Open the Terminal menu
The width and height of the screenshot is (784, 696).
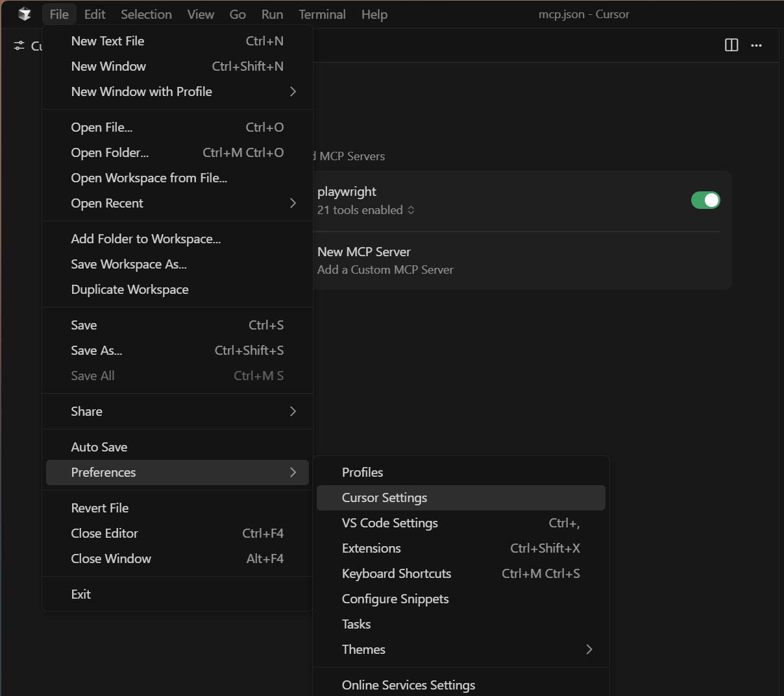pos(322,14)
